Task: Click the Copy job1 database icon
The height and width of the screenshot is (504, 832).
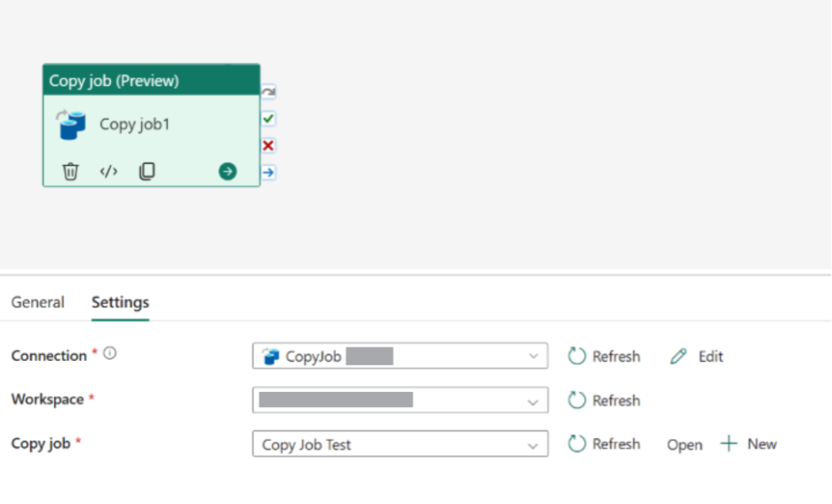Action: [71, 124]
